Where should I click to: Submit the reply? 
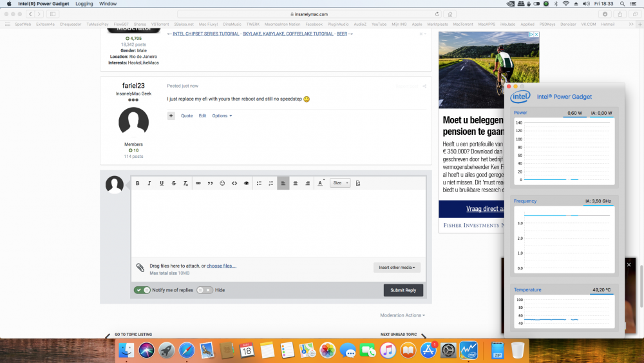click(x=403, y=290)
